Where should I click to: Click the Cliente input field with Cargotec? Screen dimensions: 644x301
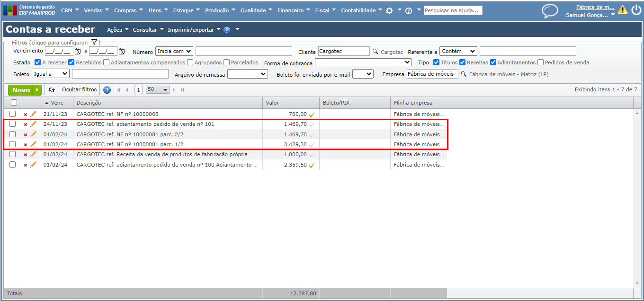pyautogui.click(x=344, y=51)
